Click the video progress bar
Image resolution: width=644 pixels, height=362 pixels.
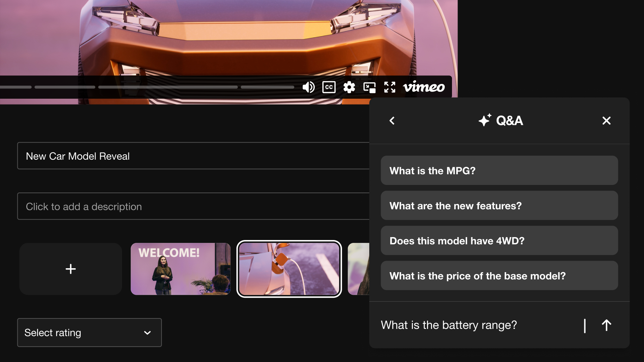tap(167, 87)
